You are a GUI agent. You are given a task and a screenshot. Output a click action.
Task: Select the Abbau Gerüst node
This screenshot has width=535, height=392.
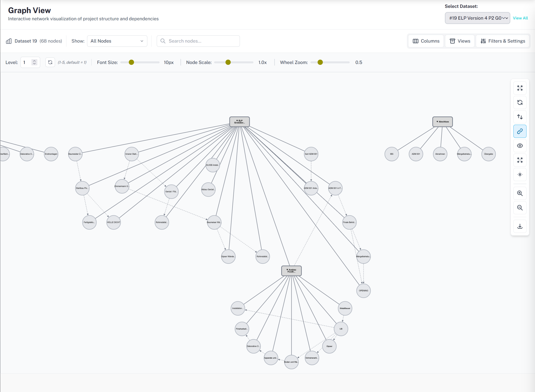208,190
